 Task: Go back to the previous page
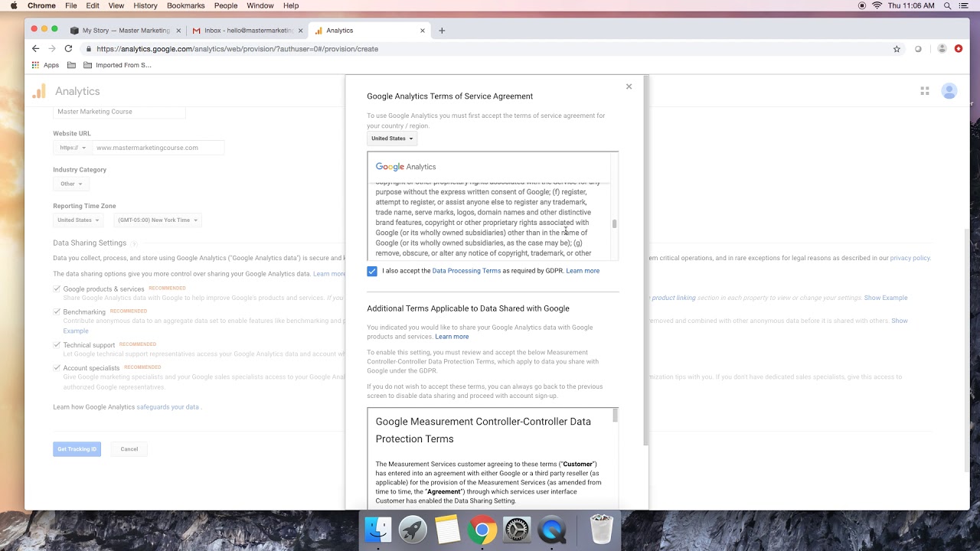(35, 49)
